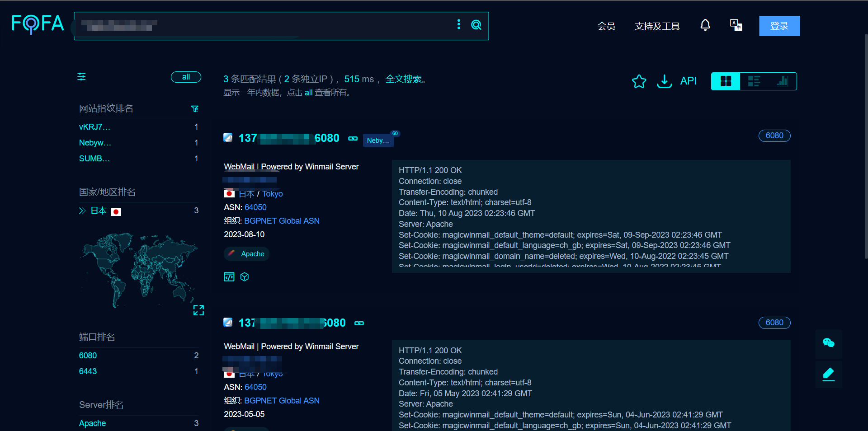Download results via download icon

(664, 81)
